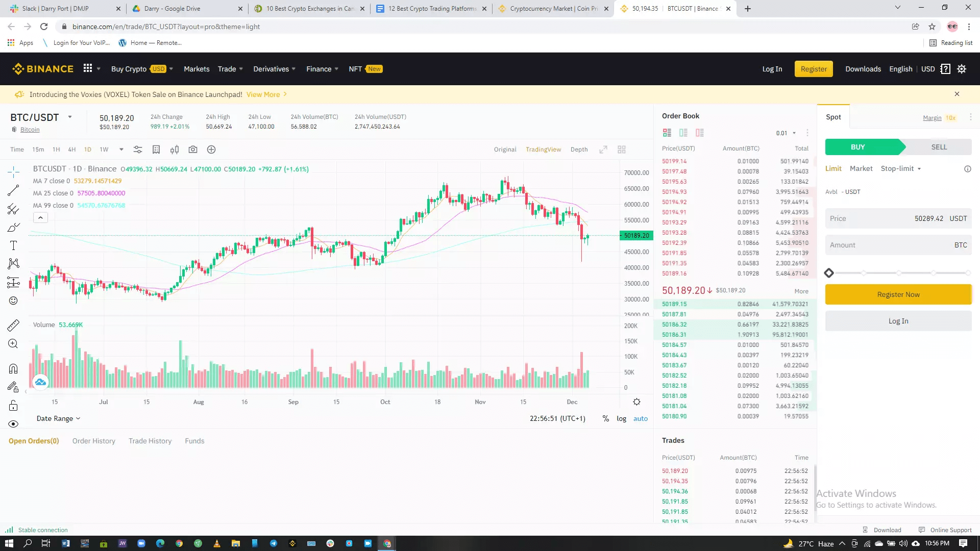This screenshot has width=980, height=551.
Task: Show both bids and asks order book view
Action: click(x=667, y=133)
